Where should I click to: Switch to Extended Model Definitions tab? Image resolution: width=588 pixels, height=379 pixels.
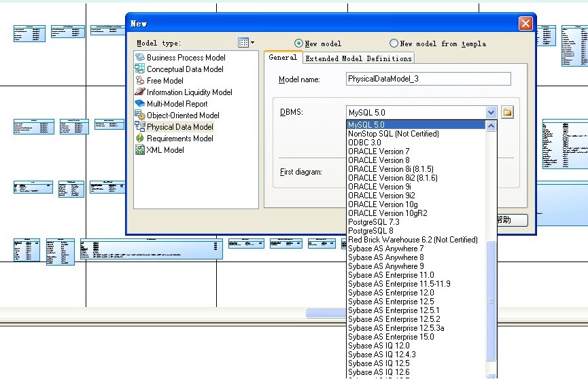pyautogui.click(x=358, y=58)
